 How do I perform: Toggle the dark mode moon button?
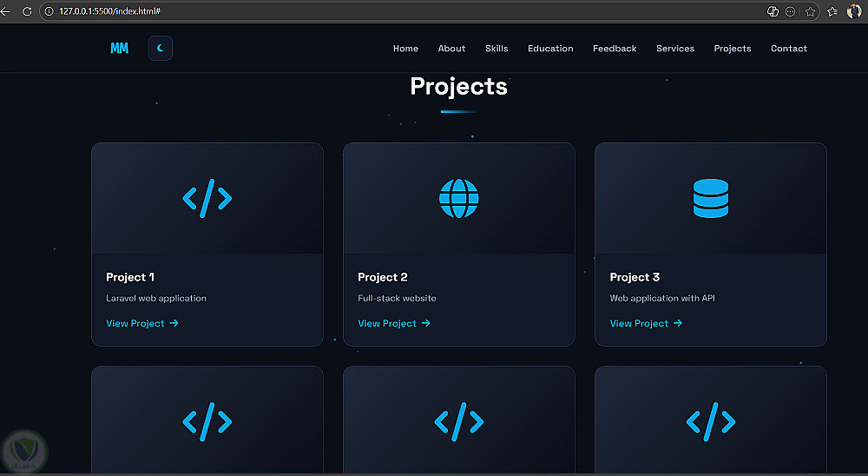(x=160, y=49)
